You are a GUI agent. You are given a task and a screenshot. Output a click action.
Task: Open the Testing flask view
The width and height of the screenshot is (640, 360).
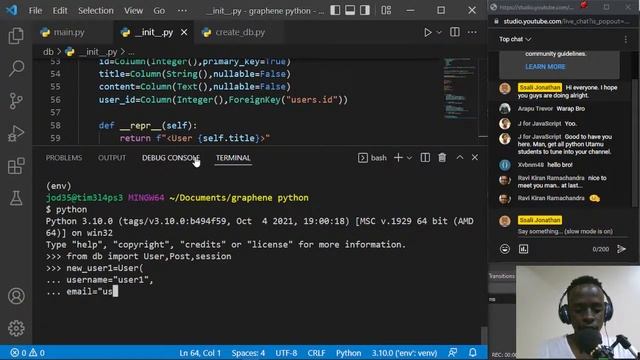click(16, 198)
